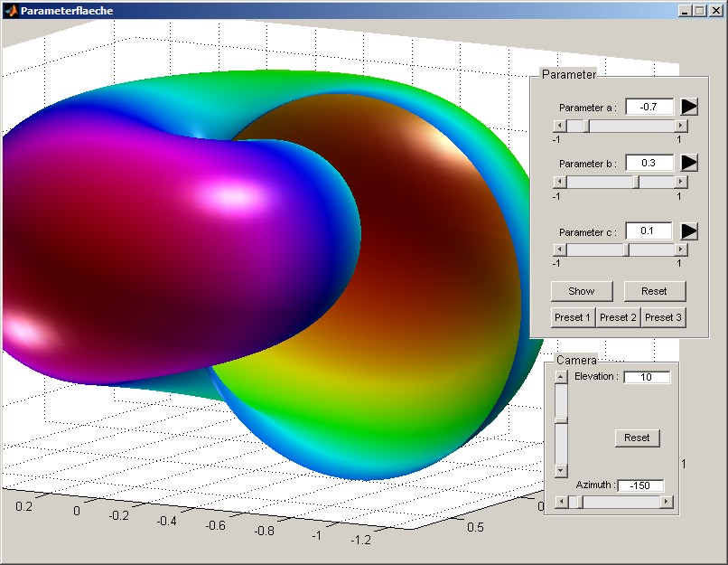The width and height of the screenshot is (728, 565).
Task: Reset the camera view in the Camera panel
Action: point(637,438)
